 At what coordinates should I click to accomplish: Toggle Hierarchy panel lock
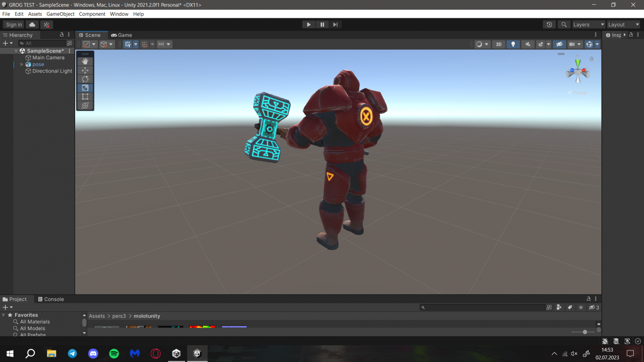[61, 35]
